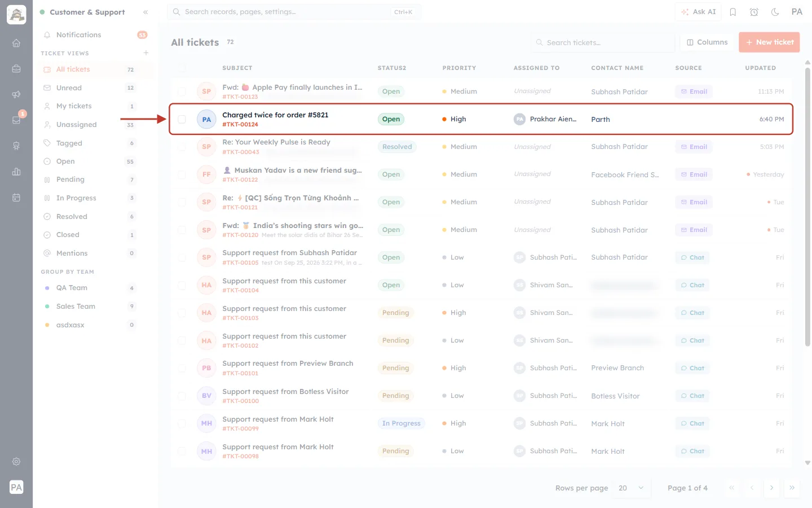
Task: Open the inbox icon with badge
Action: 16,120
